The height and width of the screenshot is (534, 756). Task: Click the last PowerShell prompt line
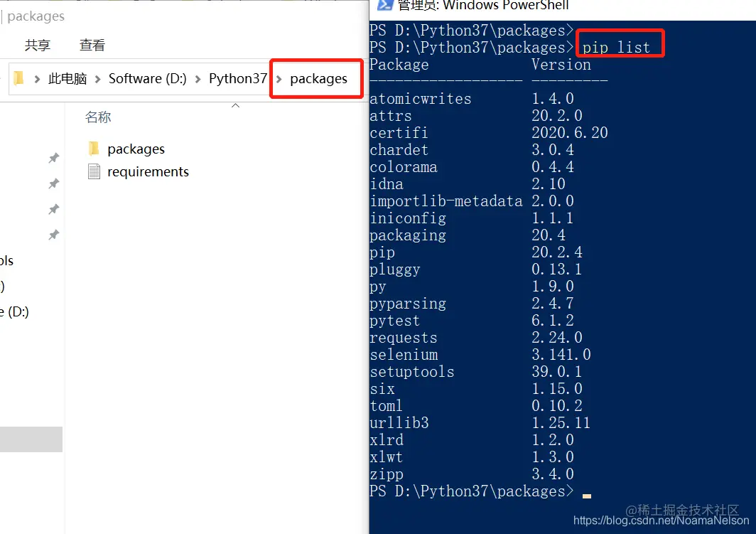[x=480, y=491]
